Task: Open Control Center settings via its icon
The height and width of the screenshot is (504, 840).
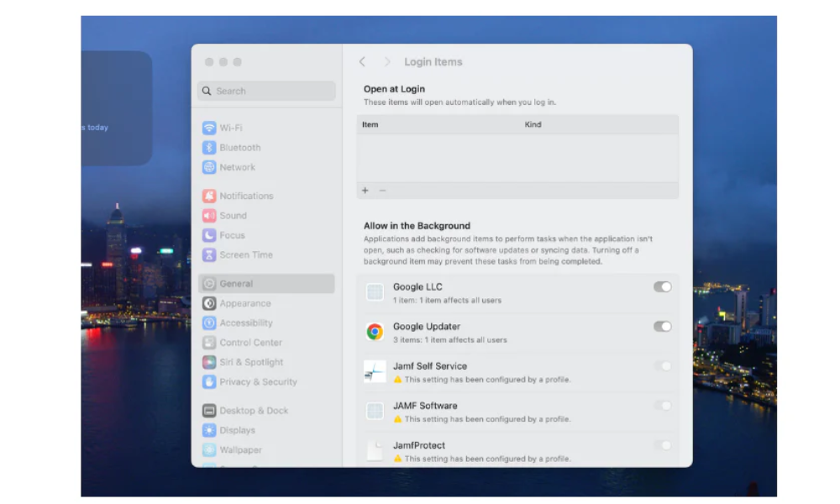Action: pyautogui.click(x=208, y=342)
